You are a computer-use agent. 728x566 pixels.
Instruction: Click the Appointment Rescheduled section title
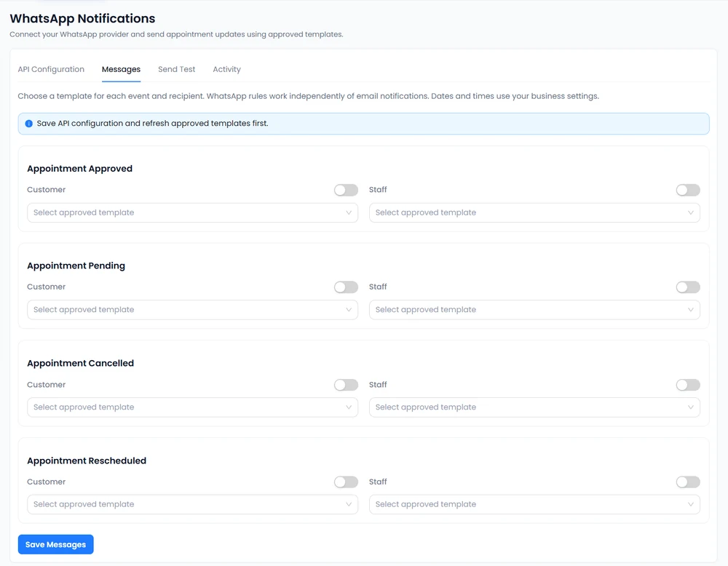(x=87, y=461)
